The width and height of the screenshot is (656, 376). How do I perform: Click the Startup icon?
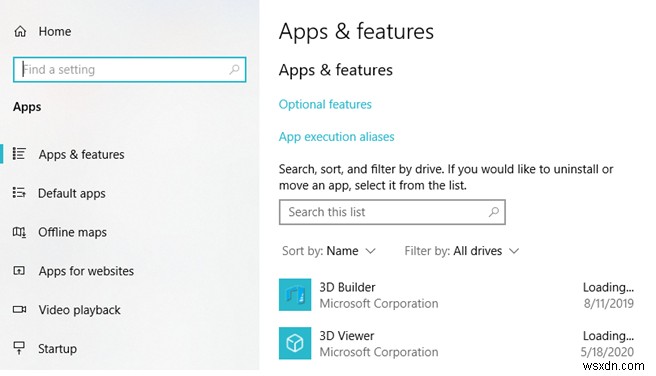19,348
